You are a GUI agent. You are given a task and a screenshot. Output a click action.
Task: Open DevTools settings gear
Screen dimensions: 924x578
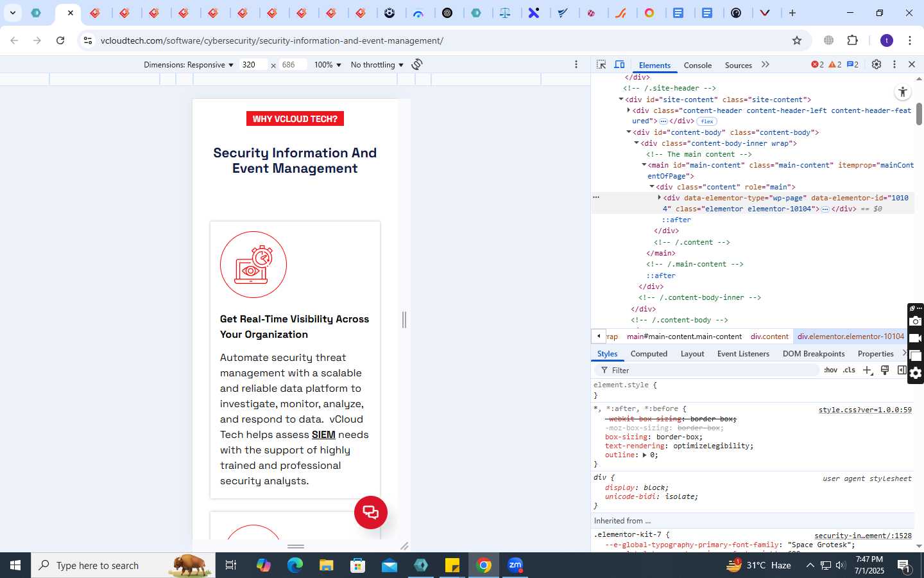[877, 64]
